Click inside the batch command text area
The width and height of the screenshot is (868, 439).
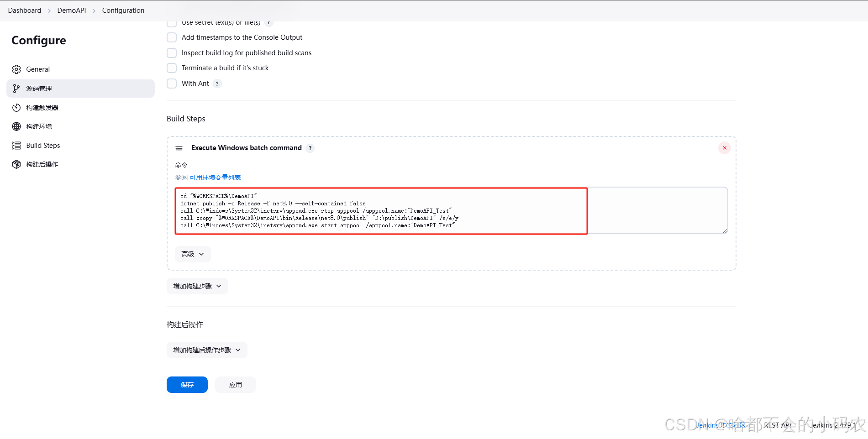click(x=411, y=211)
